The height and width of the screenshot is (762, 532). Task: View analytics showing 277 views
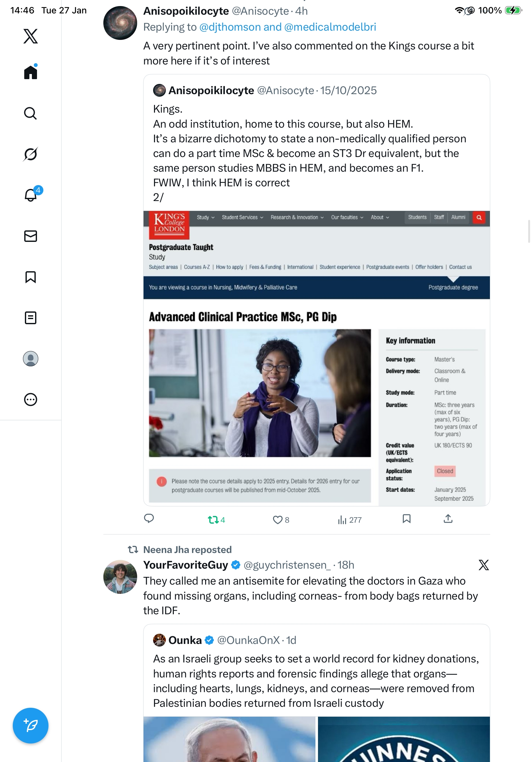click(x=349, y=520)
